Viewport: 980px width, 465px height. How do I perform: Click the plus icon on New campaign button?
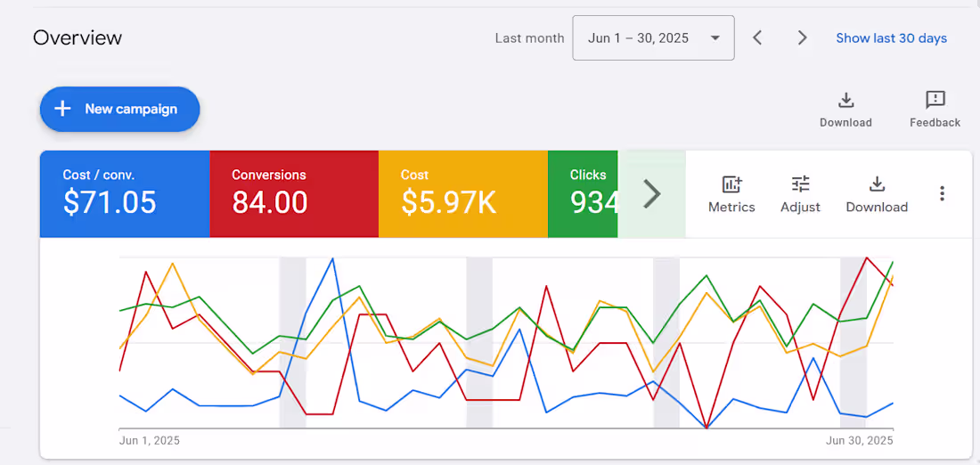tap(62, 110)
